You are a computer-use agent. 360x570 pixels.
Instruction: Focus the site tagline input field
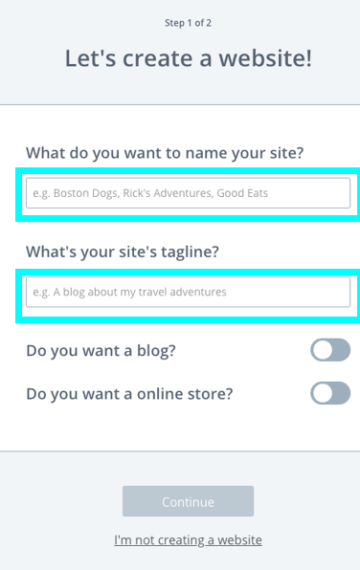pos(188,292)
